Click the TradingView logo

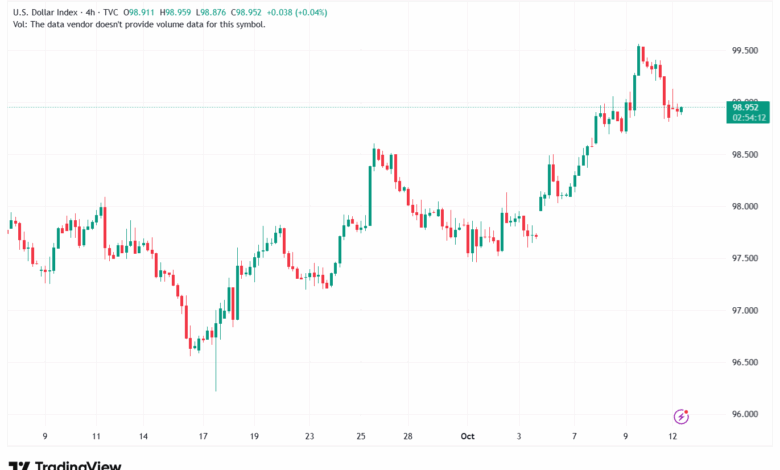click(x=65, y=466)
